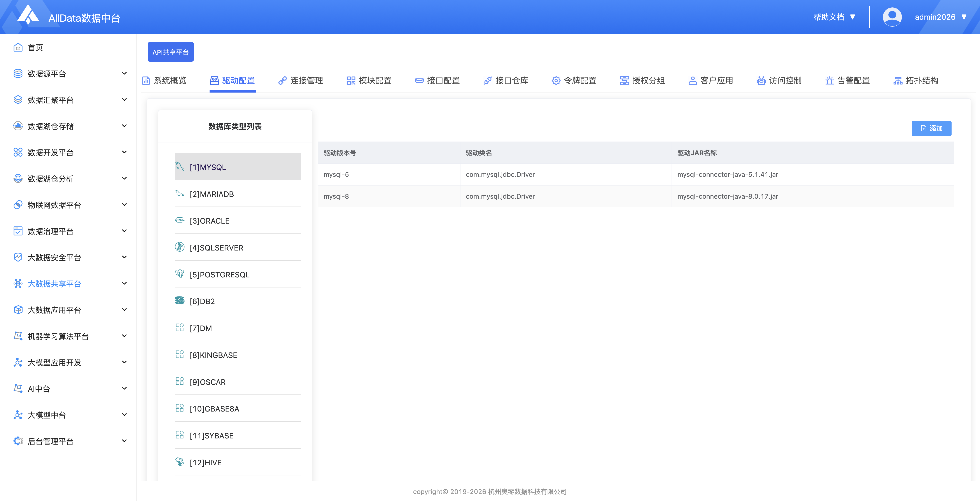
Task: Expand the 大数据共享平台 chevron
Action: click(x=124, y=283)
